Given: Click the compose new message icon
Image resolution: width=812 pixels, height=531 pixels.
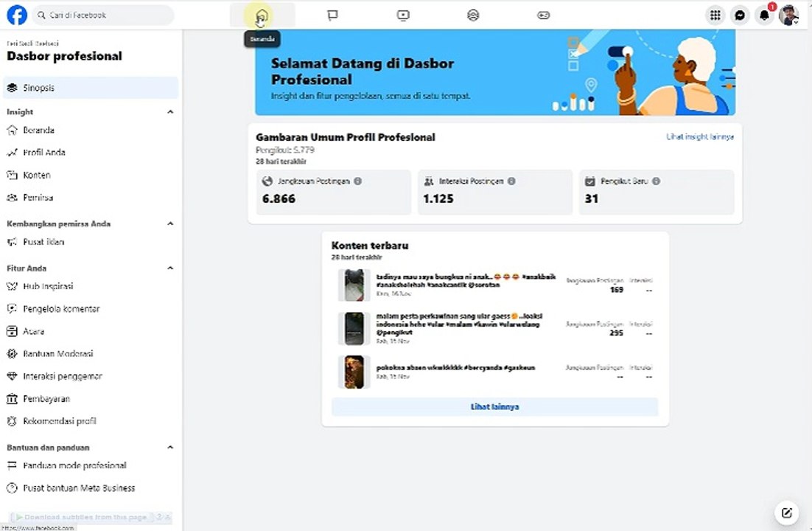Looking at the screenshot, I should (787, 513).
